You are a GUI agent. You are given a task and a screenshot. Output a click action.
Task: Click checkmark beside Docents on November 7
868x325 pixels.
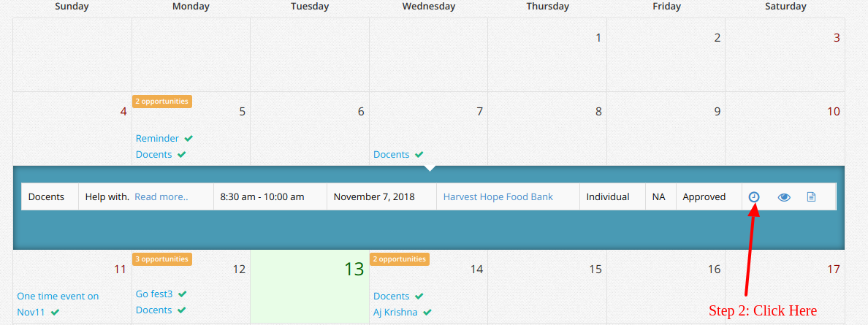tap(419, 155)
